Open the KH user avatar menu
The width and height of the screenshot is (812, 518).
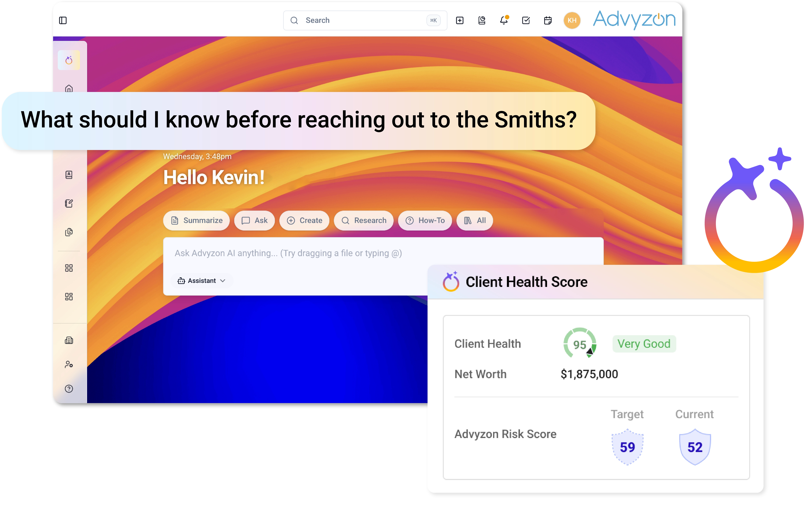tap(572, 21)
